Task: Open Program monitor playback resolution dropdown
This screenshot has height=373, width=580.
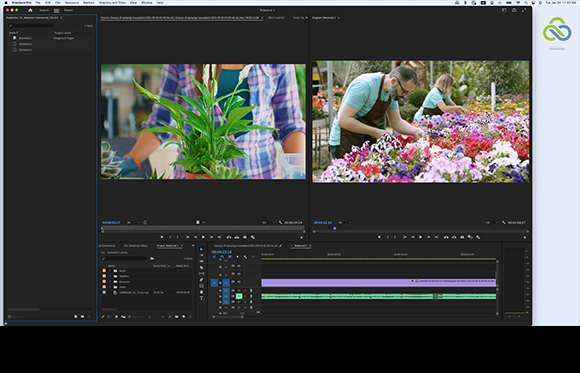Action: click(x=492, y=222)
